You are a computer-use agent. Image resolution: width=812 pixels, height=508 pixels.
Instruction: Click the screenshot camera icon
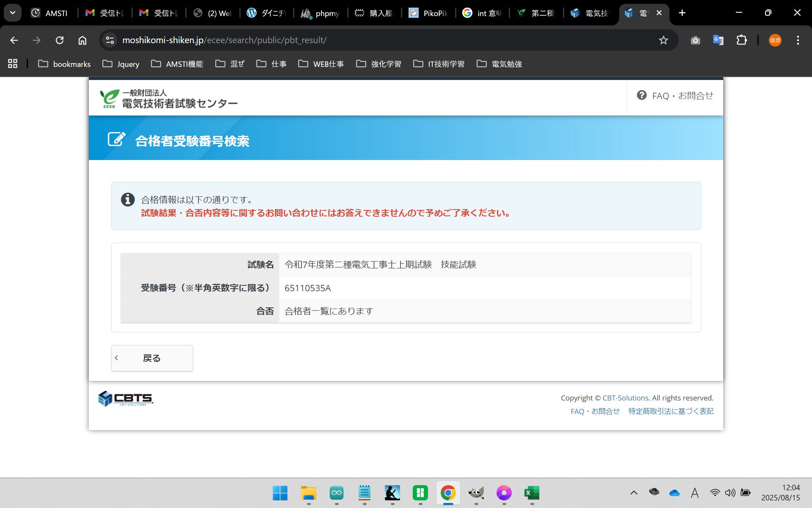[695, 40]
